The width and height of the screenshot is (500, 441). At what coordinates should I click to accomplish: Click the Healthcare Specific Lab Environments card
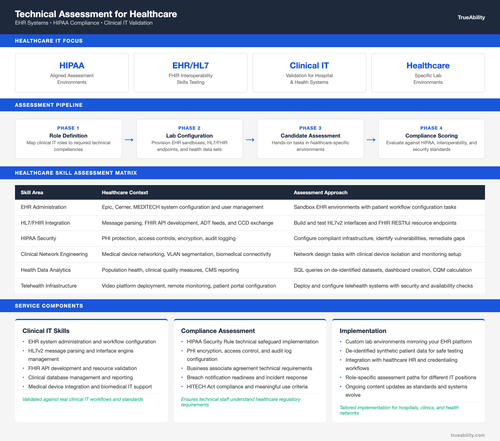click(x=428, y=73)
